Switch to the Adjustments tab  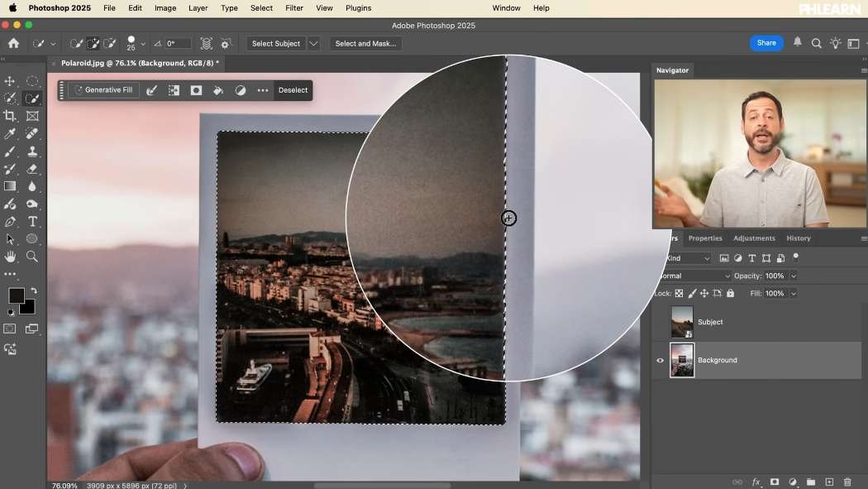[754, 238]
